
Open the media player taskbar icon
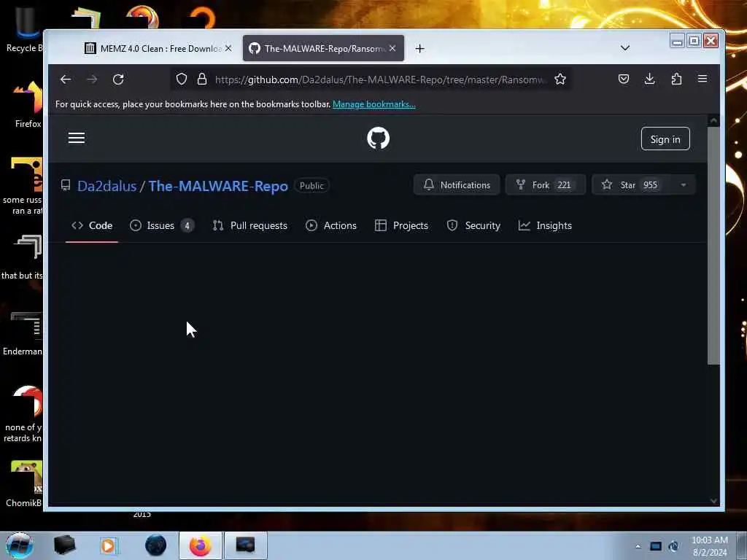tap(108, 545)
